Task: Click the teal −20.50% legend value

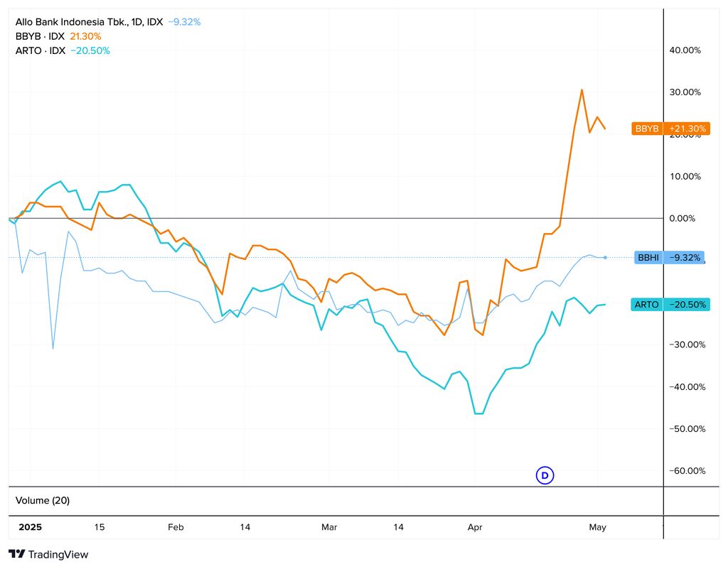Action: (x=90, y=50)
